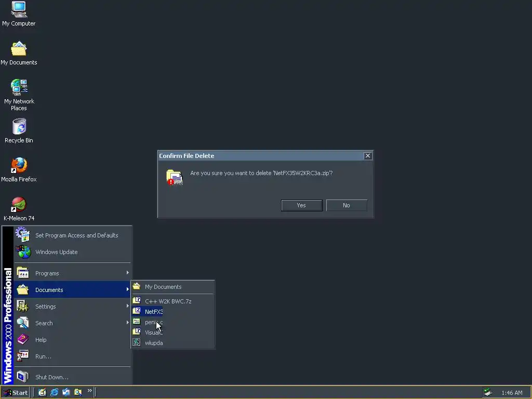Screen dimensions: 532x399
Task: Select the K-Meleon 74 shortcut
Action: coord(19,209)
